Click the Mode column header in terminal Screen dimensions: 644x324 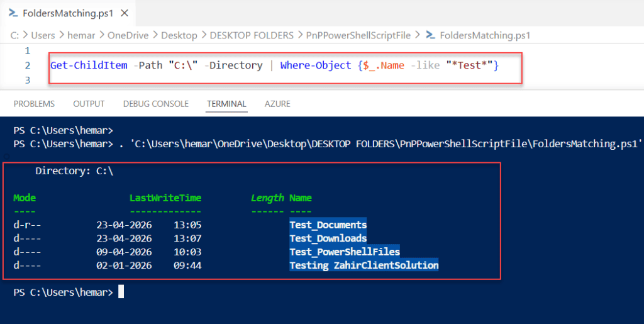25,198
